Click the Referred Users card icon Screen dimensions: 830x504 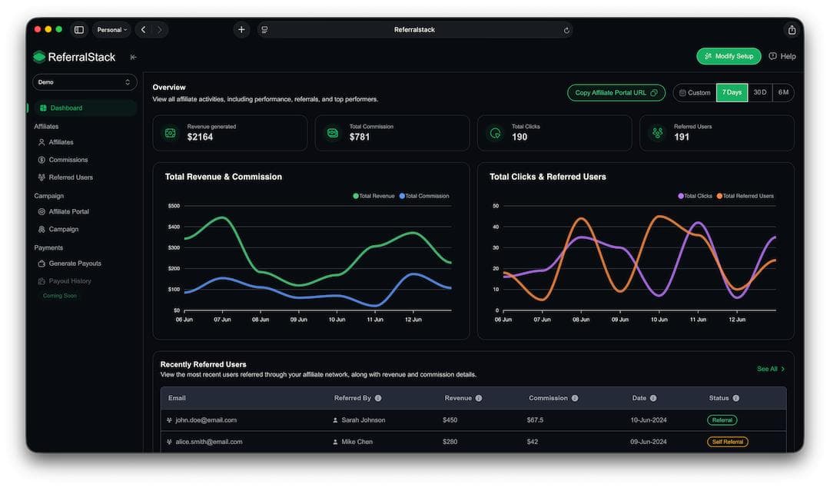[657, 133]
